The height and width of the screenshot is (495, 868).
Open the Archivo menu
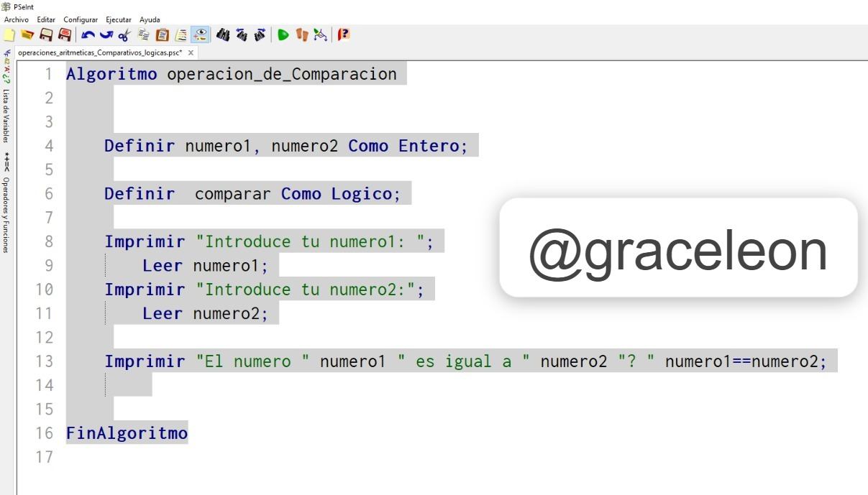17,19
